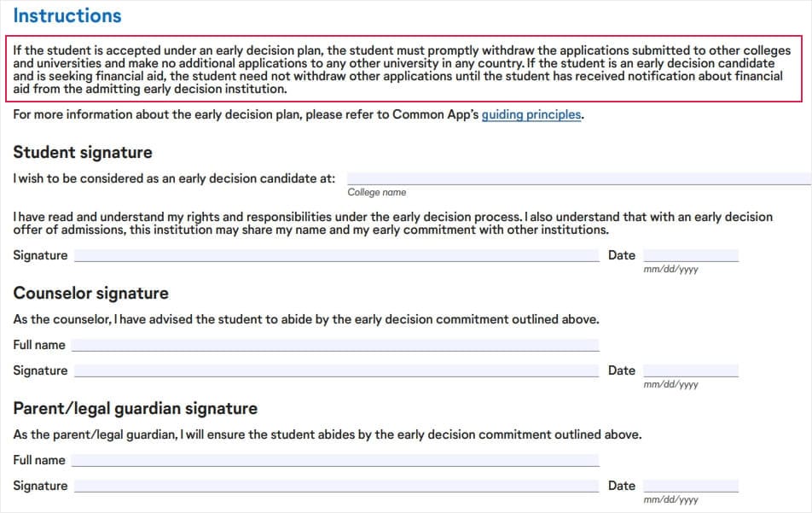The image size is (812, 513).
Task: Click the student Signature field
Action: coord(336,255)
